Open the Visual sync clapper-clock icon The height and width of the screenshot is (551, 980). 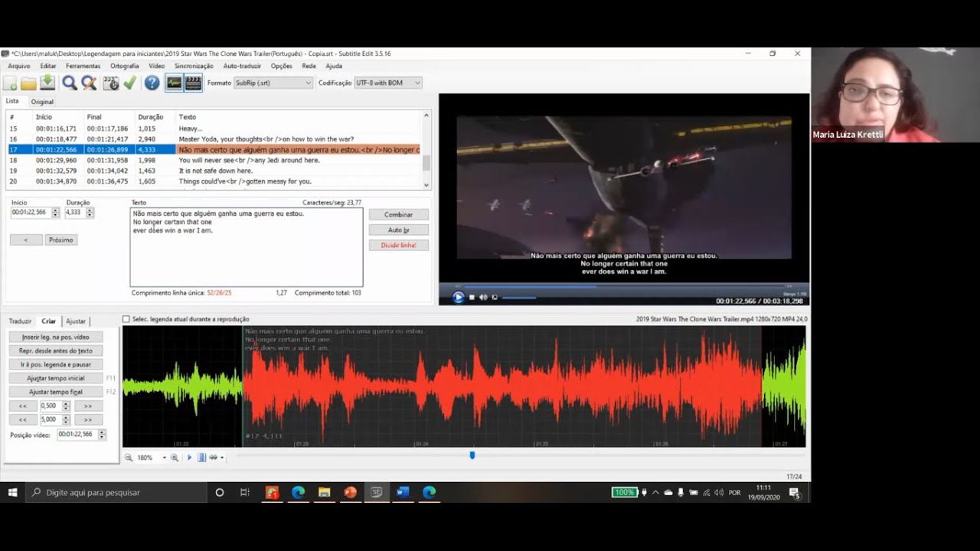pos(111,83)
